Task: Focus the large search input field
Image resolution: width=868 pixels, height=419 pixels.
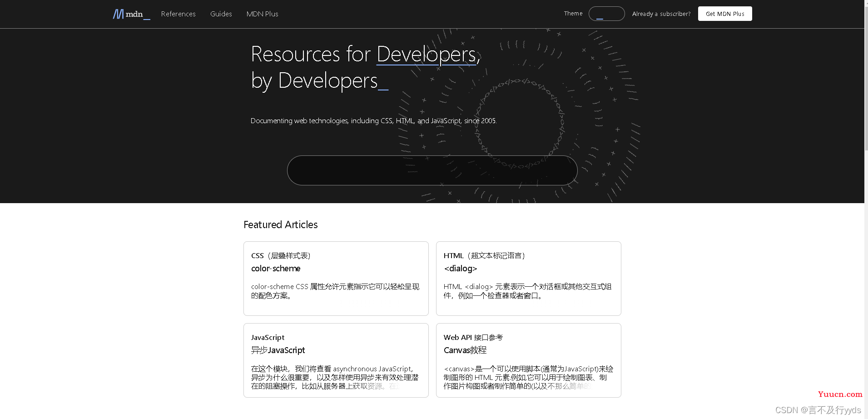Action: tap(432, 170)
